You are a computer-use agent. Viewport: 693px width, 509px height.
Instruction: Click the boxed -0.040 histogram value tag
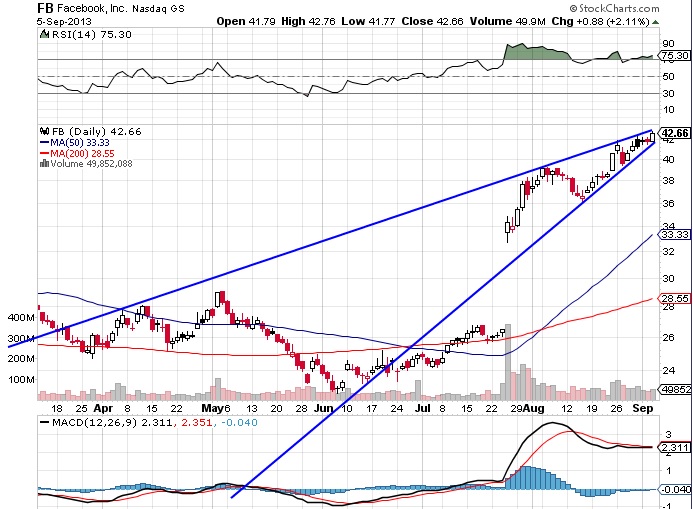[675, 490]
